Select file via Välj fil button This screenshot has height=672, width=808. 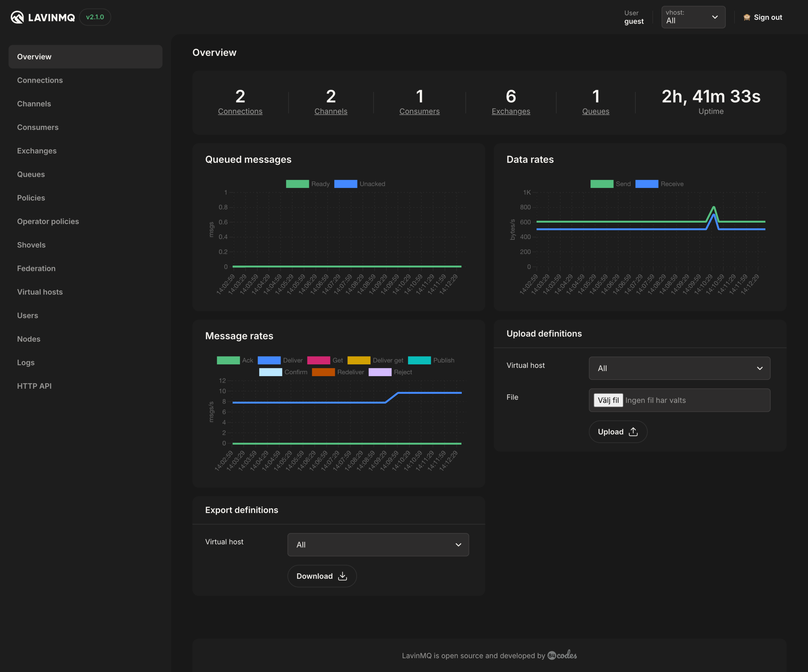(x=608, y=400)
